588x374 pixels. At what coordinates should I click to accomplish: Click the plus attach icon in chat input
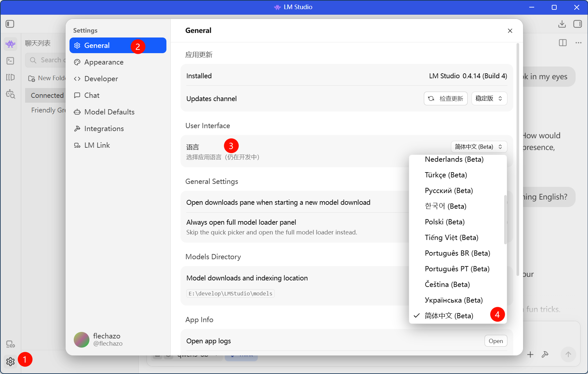pos(531,354)
